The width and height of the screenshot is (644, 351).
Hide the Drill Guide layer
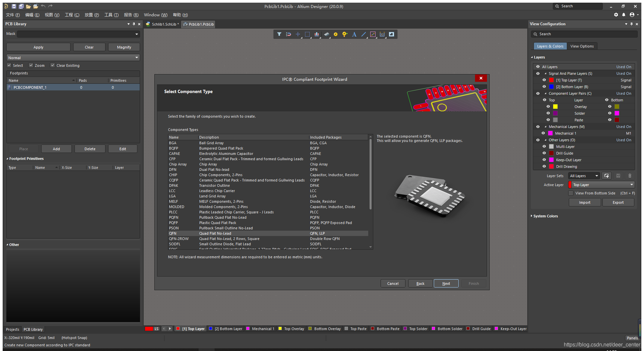[x=544, y=153]
